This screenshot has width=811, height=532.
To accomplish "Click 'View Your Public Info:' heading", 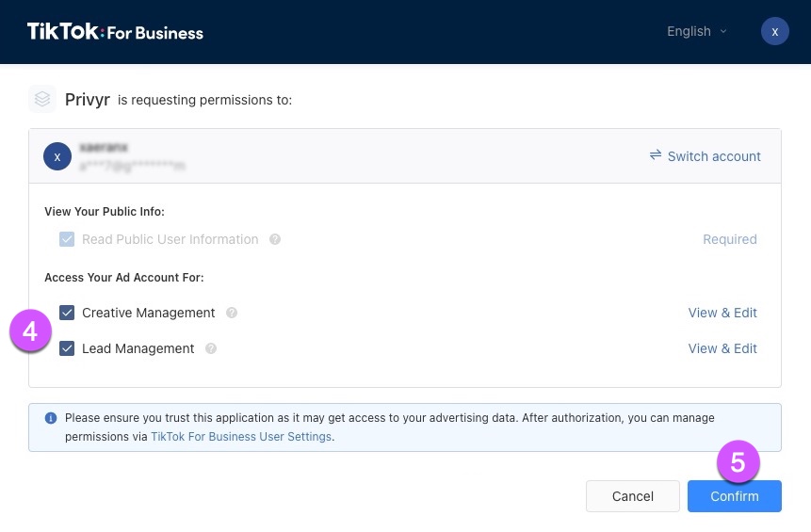I will [x=105, y=212].
